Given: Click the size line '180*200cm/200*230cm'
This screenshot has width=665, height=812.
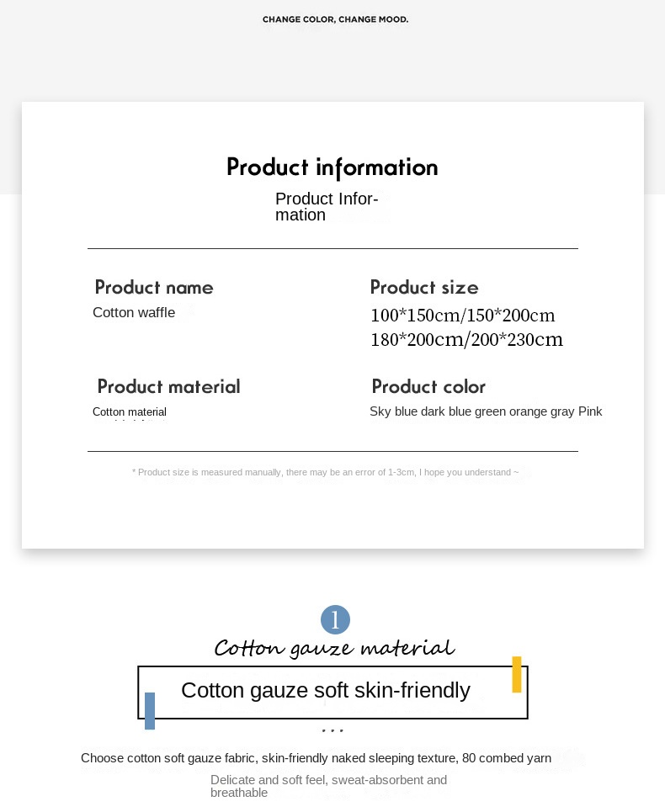Looking at the screenshot, I should coord(466,340).
